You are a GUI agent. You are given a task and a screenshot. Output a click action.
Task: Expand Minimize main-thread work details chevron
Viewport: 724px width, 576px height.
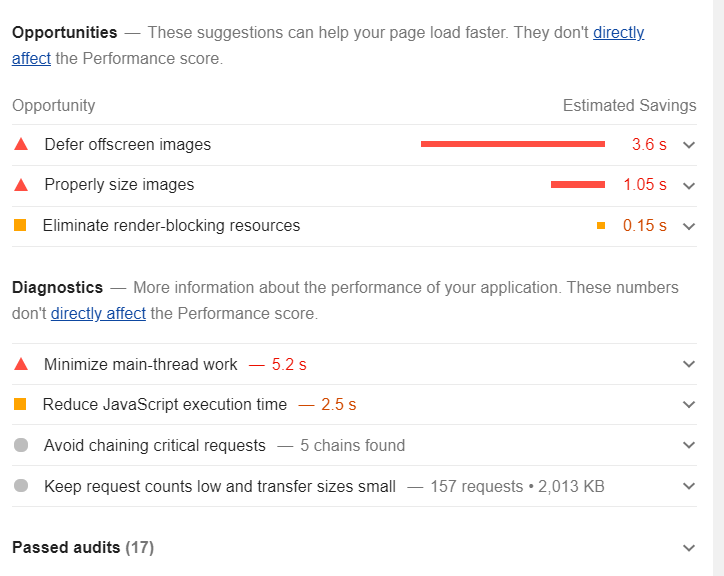[689, 364]
